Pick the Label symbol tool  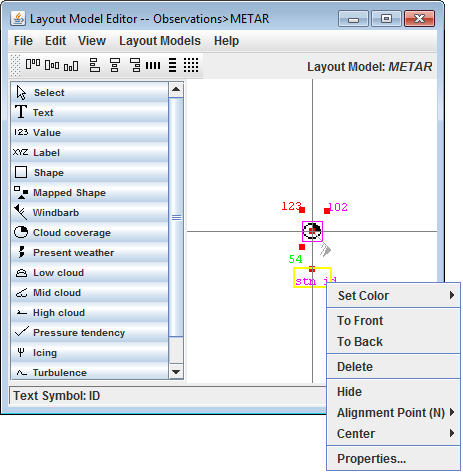point(89,152)
